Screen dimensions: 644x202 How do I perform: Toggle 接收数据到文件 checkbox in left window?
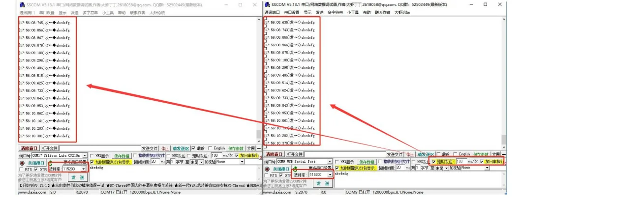(134, 156)
